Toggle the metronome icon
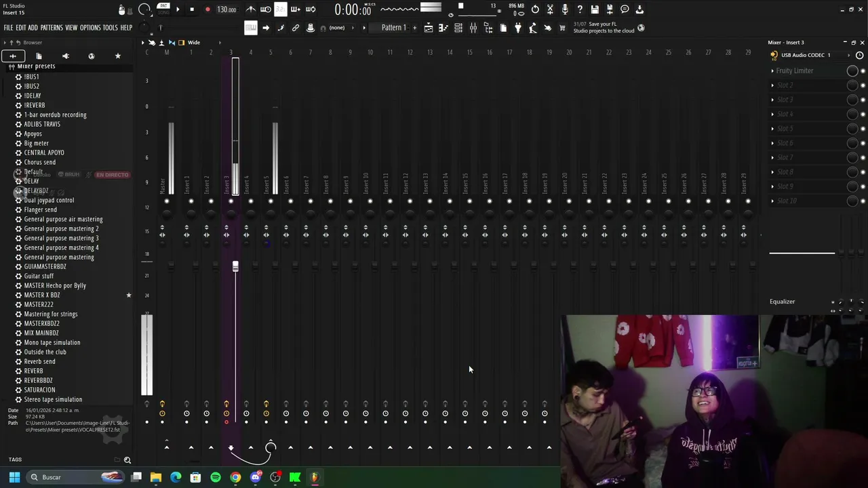Image resolution: width=868 pixels, height=488 pixels. (251, 9)
